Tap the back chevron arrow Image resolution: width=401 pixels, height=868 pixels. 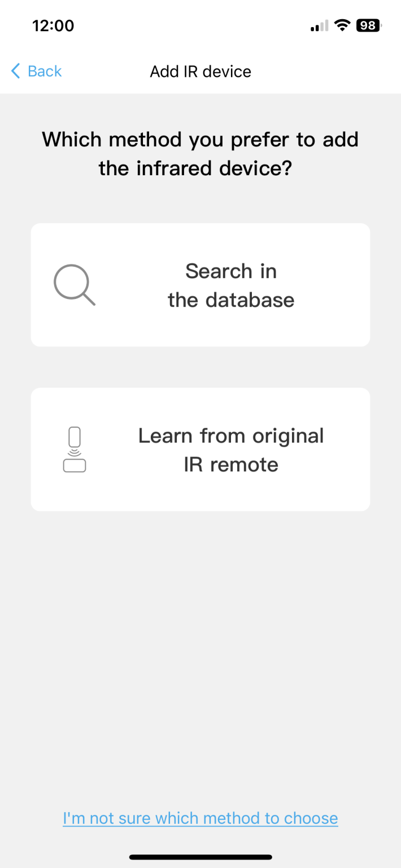(15, 71)
